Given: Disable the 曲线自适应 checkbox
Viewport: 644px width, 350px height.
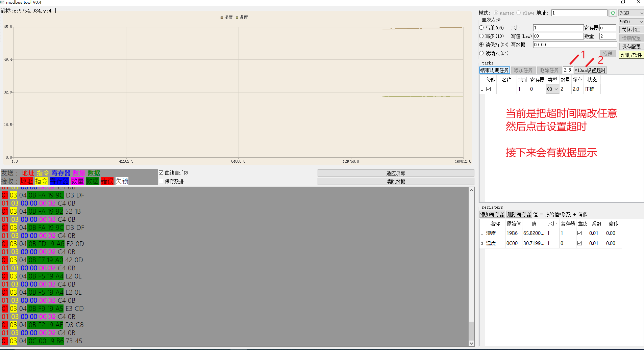Looking at the screenshot, I should [x=161, y=173].
